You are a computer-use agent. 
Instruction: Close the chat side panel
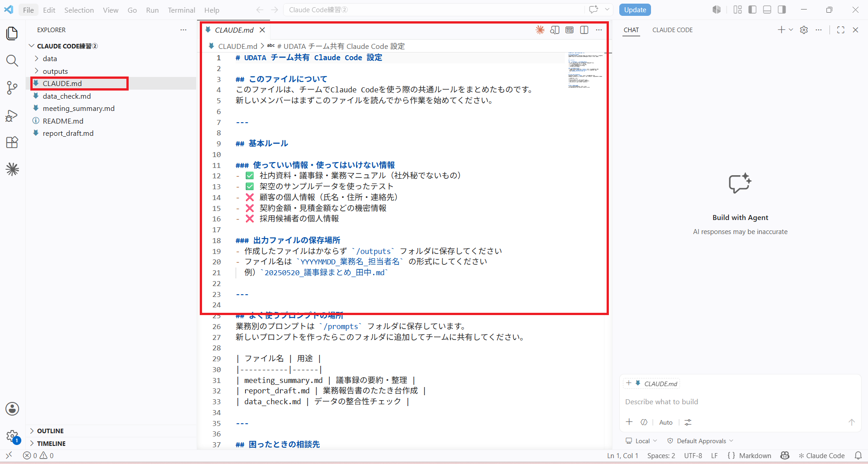[855, 30]
